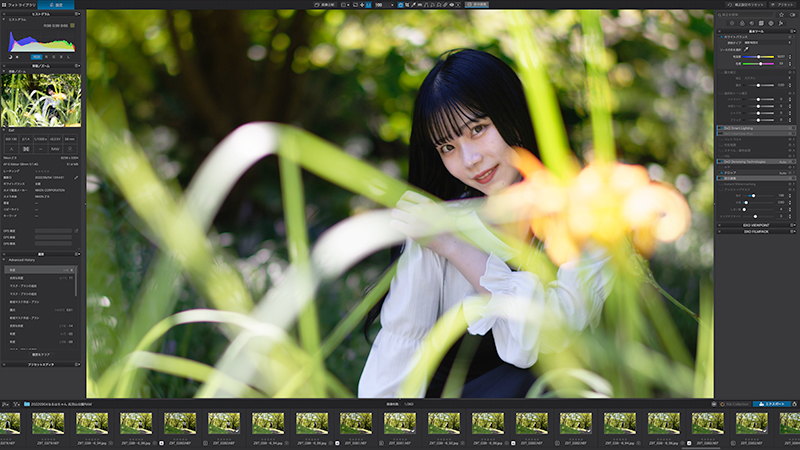The width and height of the screenshot is (800, 450).
Task: Pick the white balance eyedropper in the top toolbar
Action: [x=413, y=5]
